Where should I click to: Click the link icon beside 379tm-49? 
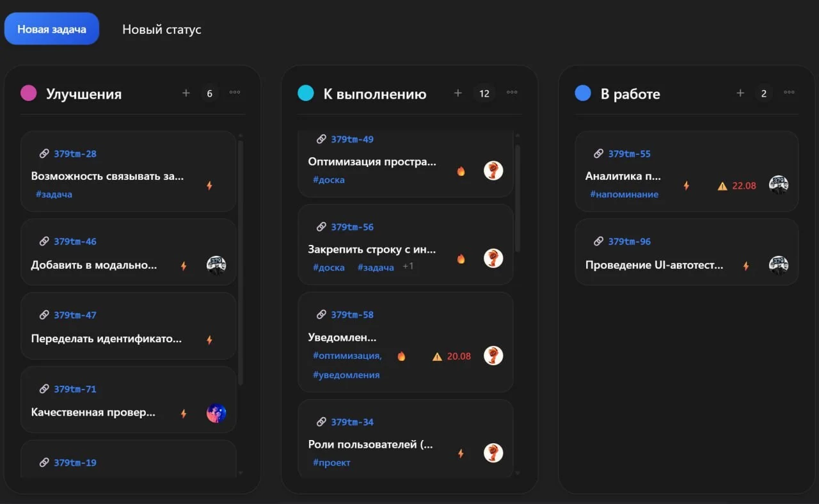(321, 139)
